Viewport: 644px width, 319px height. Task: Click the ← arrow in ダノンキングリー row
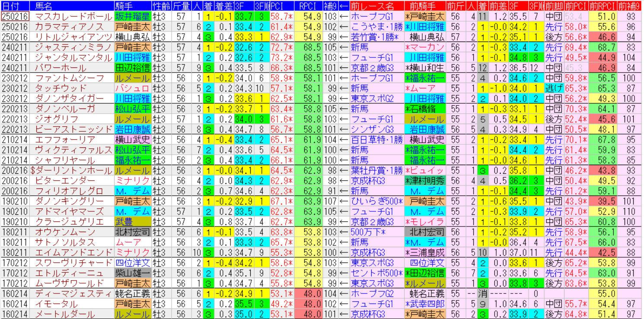(x=344, y=201)
